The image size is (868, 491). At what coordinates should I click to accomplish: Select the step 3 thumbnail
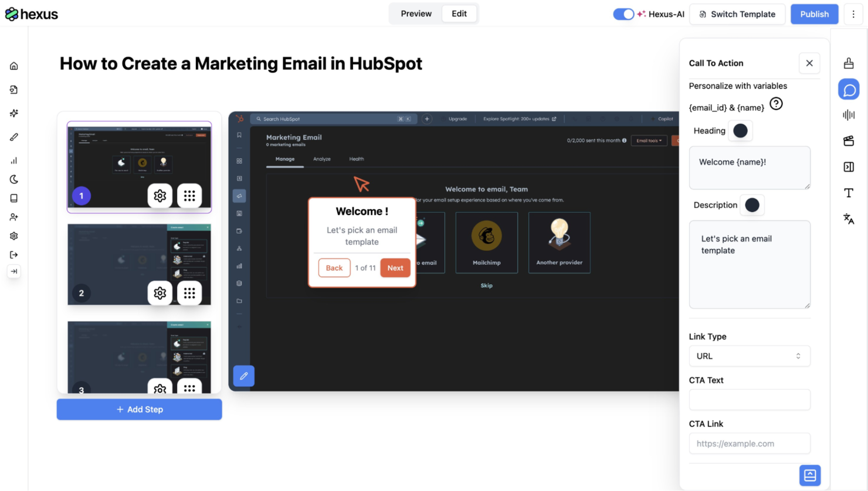click(139, 357)
